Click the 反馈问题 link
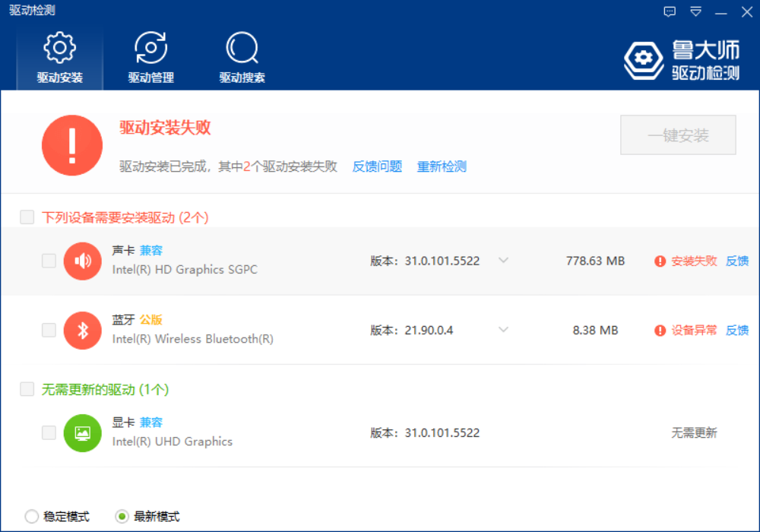Viewport: 760px width, 532px height. (x=377, y=166)
